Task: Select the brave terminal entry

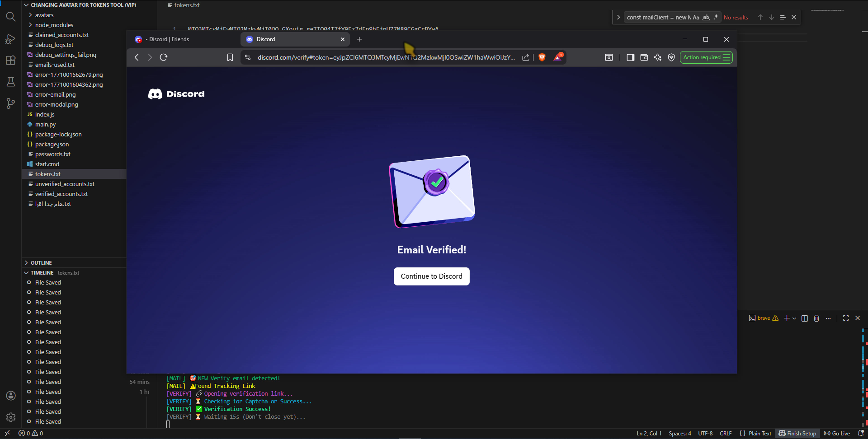Action: pos(764,318)
